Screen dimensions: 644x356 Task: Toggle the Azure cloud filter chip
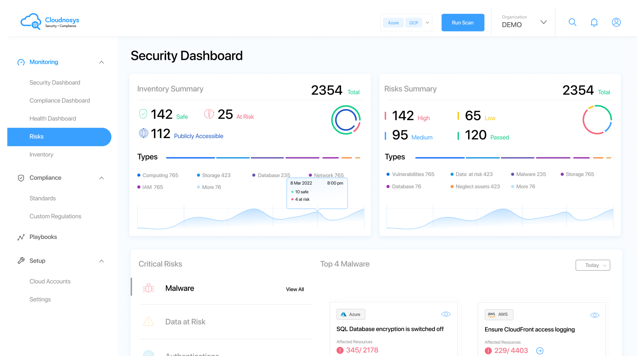point(393,23)
